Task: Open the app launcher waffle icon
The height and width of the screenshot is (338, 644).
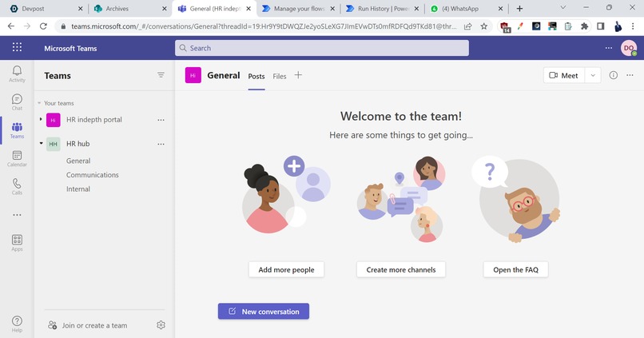Action: 17,47
